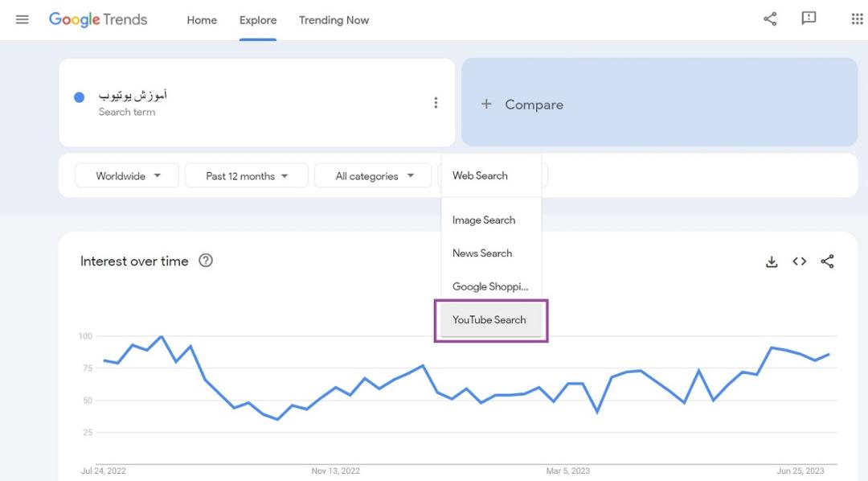868x481 pixels.
Task: Click the Nov 13, 2022 axis label
Action: 335,471
